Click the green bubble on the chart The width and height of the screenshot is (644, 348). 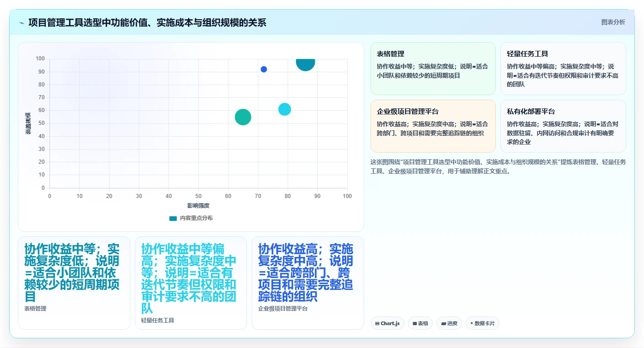coord(243,117)
